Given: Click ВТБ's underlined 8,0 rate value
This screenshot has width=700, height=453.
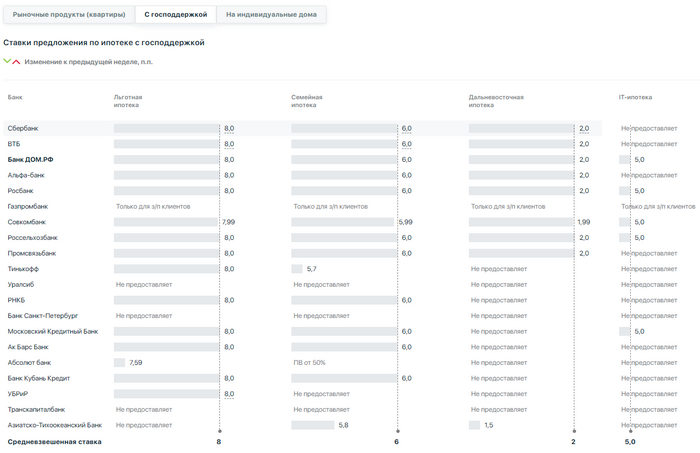Looking at the screenshot, I should pyautogui.click(x=229, y=144).
